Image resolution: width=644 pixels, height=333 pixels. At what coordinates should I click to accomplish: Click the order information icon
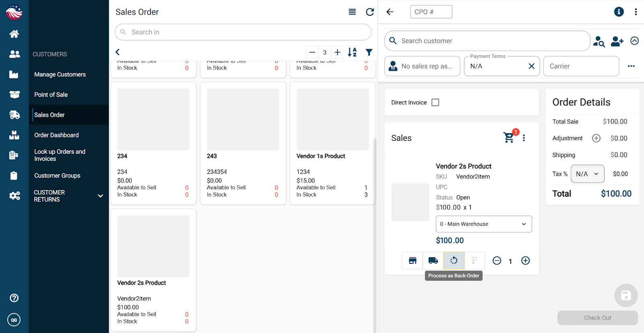(619, 12)
